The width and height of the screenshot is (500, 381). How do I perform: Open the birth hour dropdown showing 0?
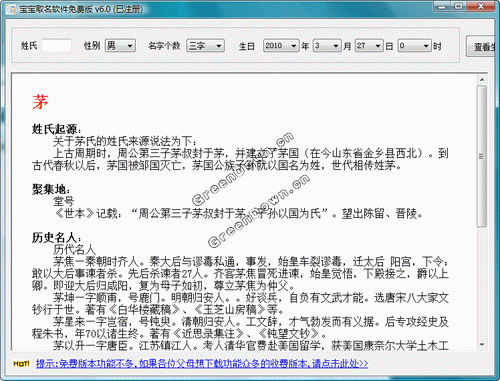click(414, 45)
